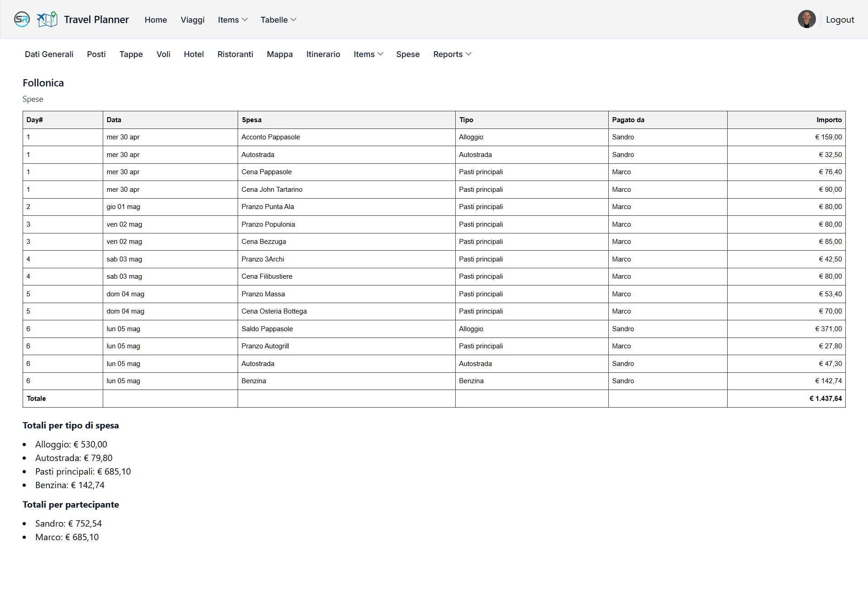Show the Mappa view

(279, 54)
